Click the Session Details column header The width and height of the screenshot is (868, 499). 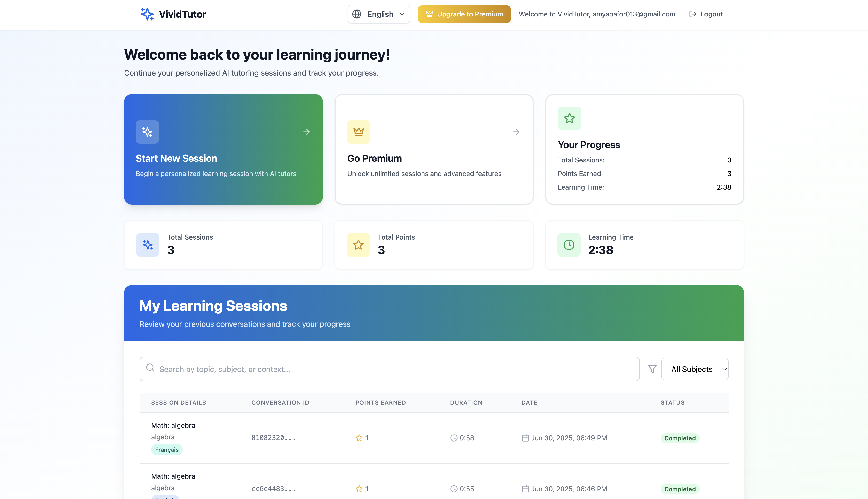178,403
